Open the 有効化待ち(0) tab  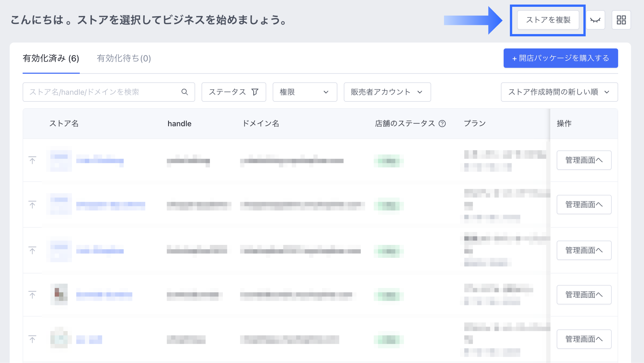pos(124,59)
